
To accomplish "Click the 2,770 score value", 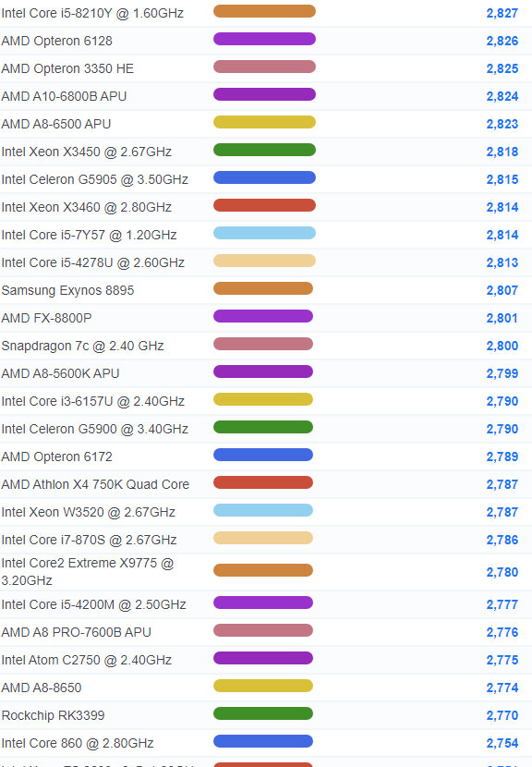I will (502, 715).
